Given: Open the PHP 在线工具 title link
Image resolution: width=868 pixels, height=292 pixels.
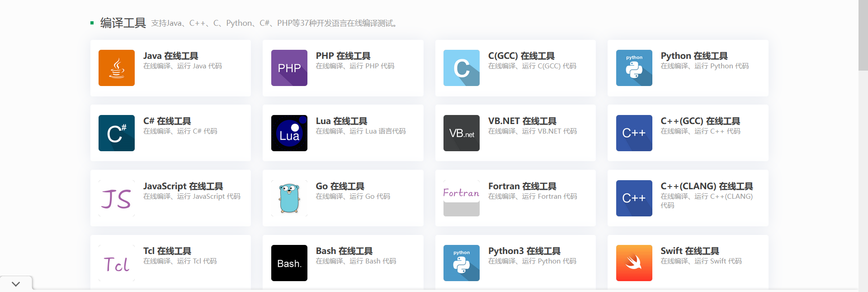Looking at the screenshot, I should (x=343, y=56).
